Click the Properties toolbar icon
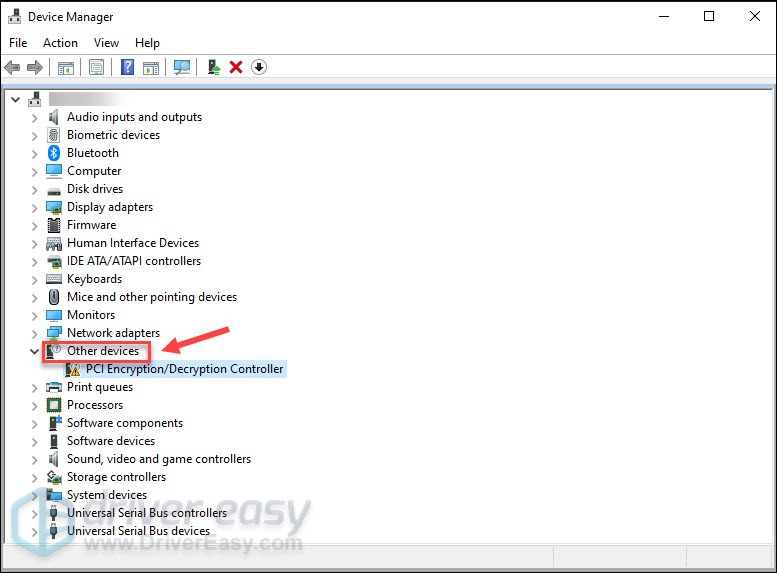777x573 pixels. (96, 67)
